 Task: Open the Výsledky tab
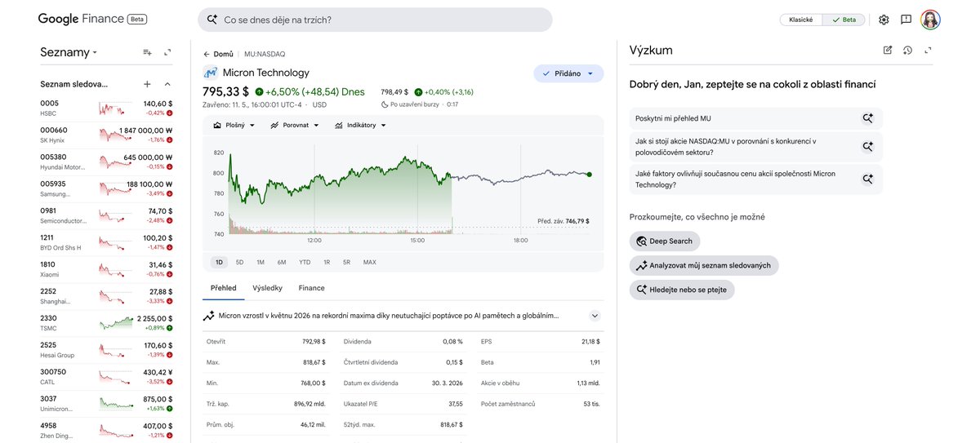pyautogui.click(x=267, y=288)
